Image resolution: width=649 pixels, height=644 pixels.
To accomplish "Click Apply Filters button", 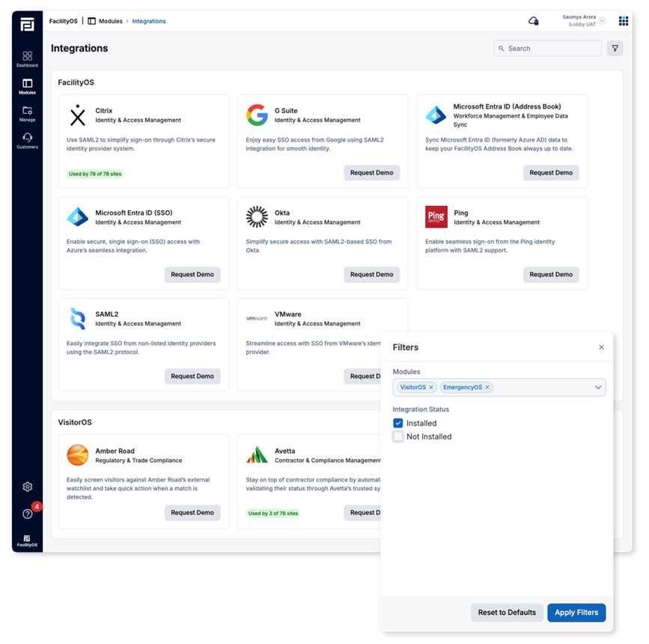I will [x=576, y=612].
